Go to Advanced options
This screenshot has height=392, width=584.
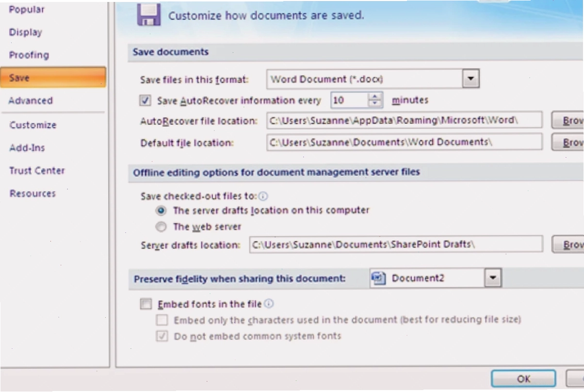click(31, 100)
